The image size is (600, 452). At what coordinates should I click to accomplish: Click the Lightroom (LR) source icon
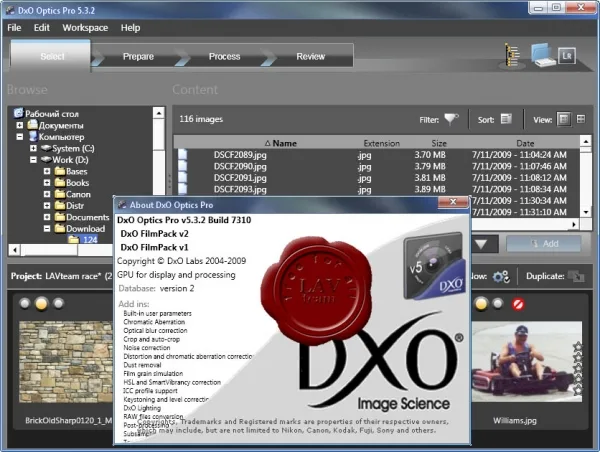(x=567, y=56)
